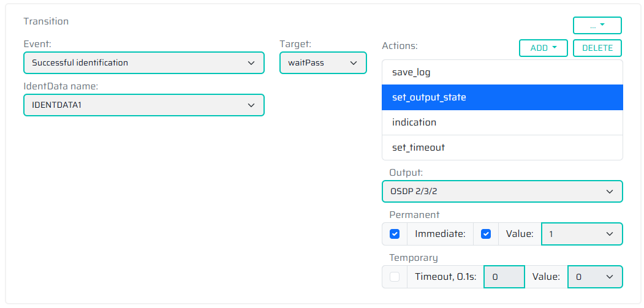644x308 pixels.
Task: Expand the IdentData name dropdown
Action: coord(143,105)
